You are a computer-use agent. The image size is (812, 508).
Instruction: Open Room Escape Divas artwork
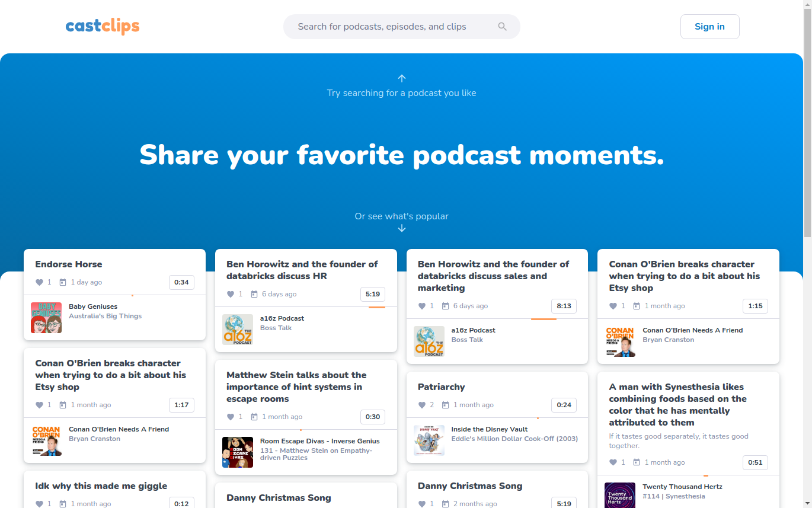pyautogui.click(x=238, y=452)
